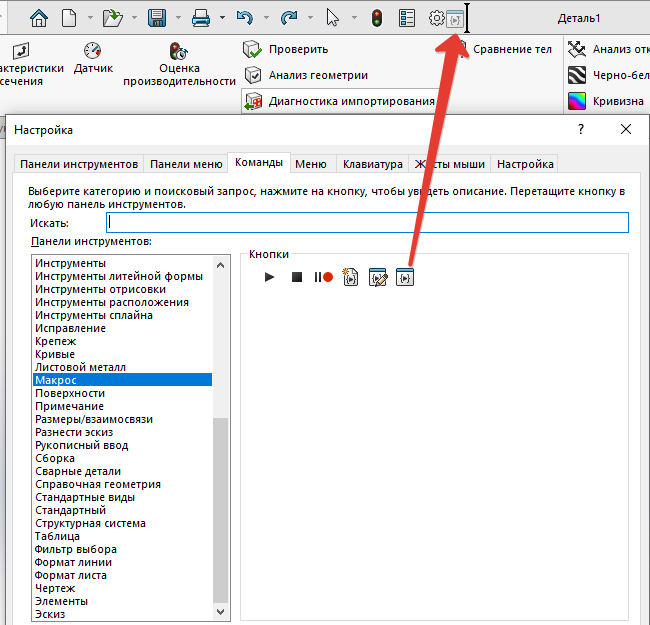
Task: Redo using the redo arrow icon
Action: (289, 18)
